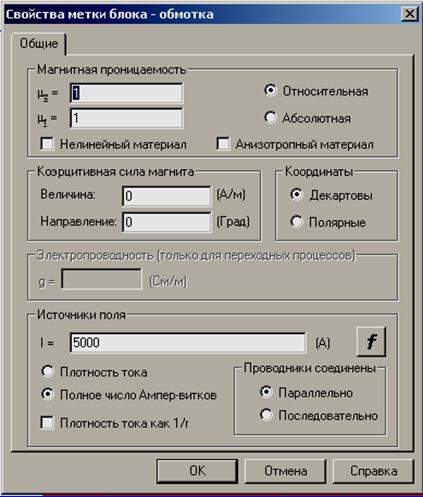
Task: Close the block label properties dialog
Action: (x=409, y=14)
